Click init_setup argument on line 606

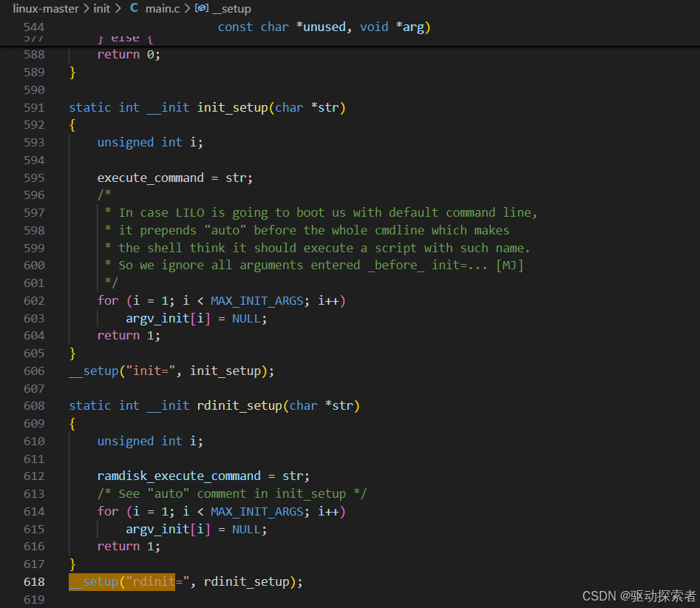click(225, 371)
